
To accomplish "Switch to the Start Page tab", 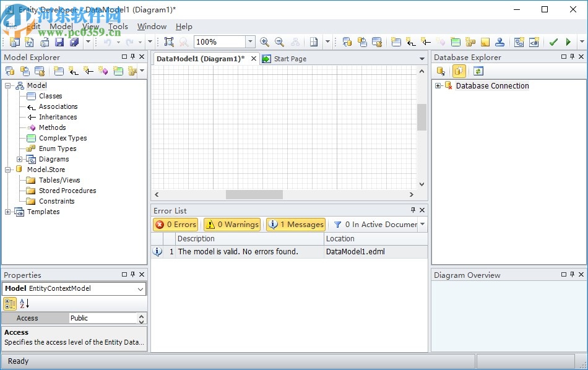I will click(285, 59).
